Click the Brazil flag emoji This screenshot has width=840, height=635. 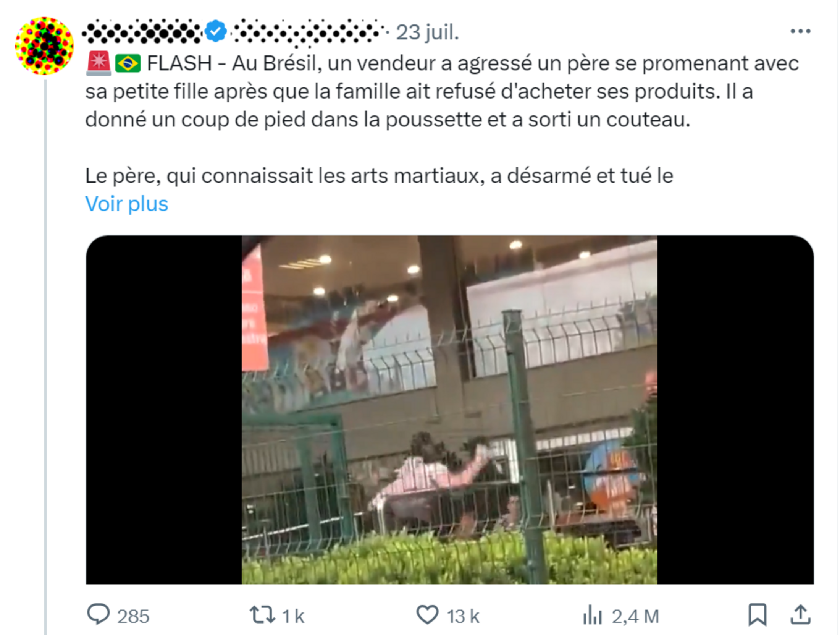(x=128, y=63)
